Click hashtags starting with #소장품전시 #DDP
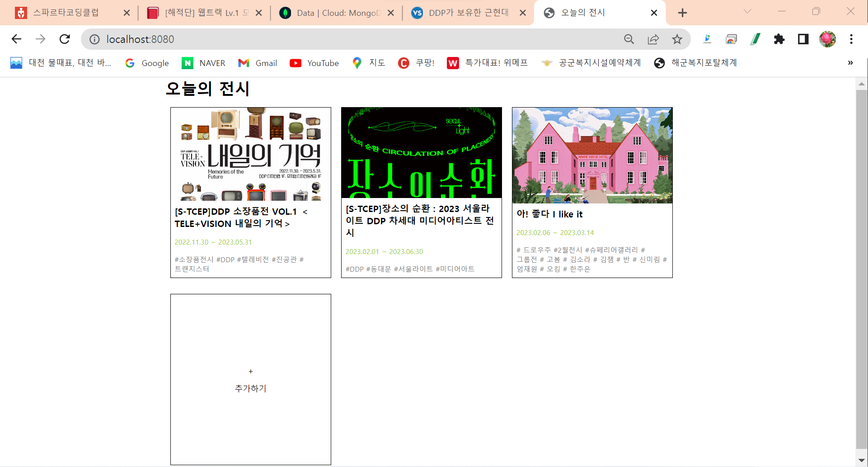 click(239, 264)
